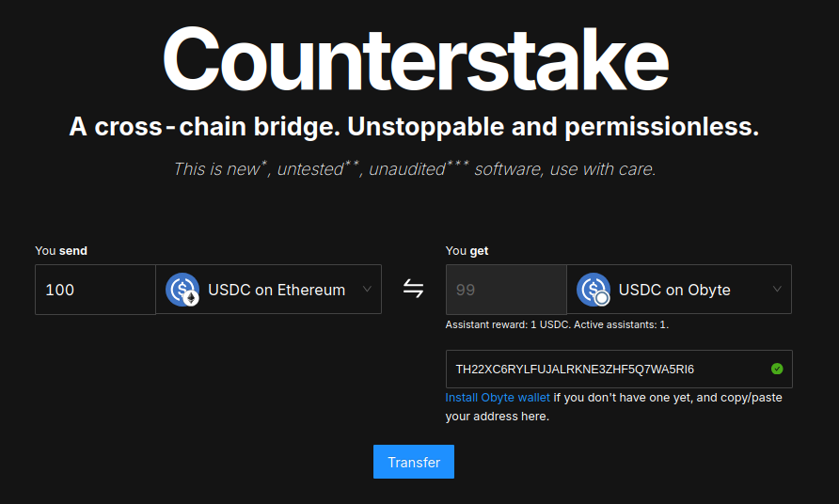Click the green address validation checkmark
The height and width of the screenshot is (504, 839).
(x=777, y=369)
